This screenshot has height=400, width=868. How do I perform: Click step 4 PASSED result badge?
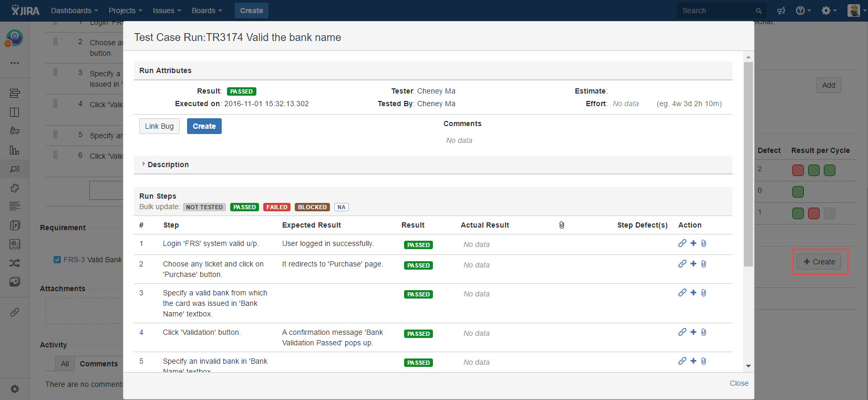[x=418, y=334]
